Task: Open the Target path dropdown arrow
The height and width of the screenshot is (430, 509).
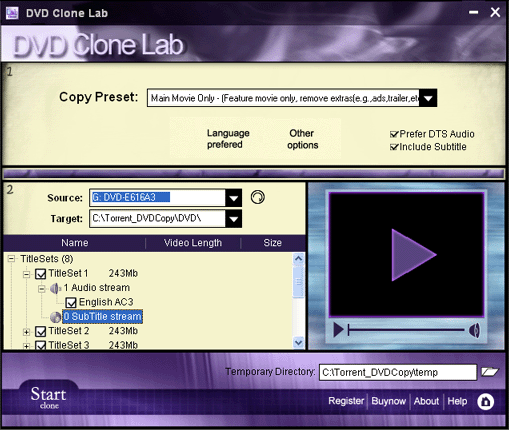Action: [234, 219]
